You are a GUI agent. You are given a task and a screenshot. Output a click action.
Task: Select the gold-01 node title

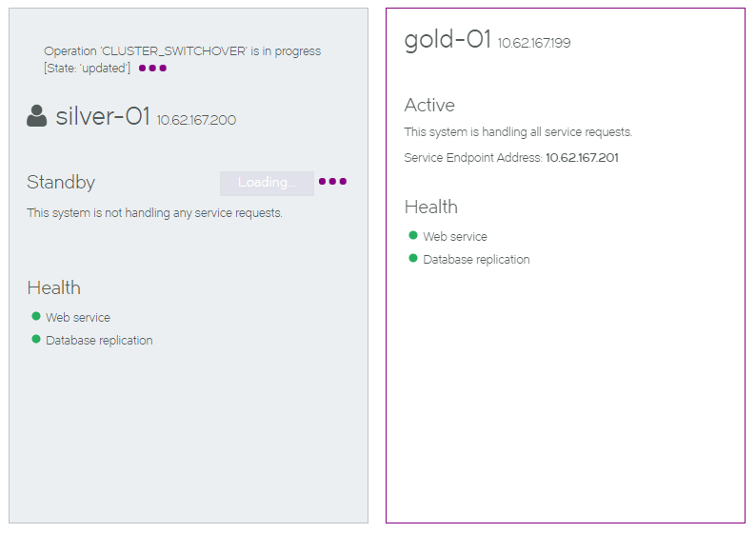(448, 39)
